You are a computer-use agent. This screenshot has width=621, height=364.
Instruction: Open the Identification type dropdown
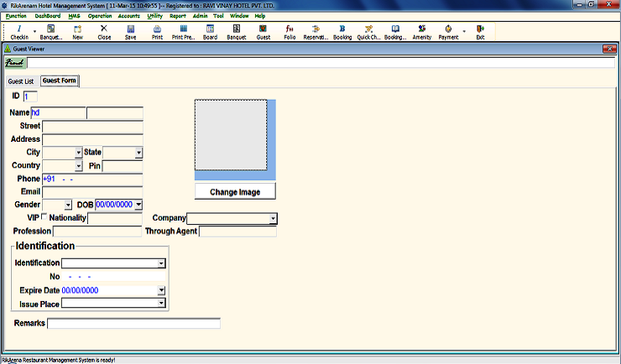(x=160, y=263)
